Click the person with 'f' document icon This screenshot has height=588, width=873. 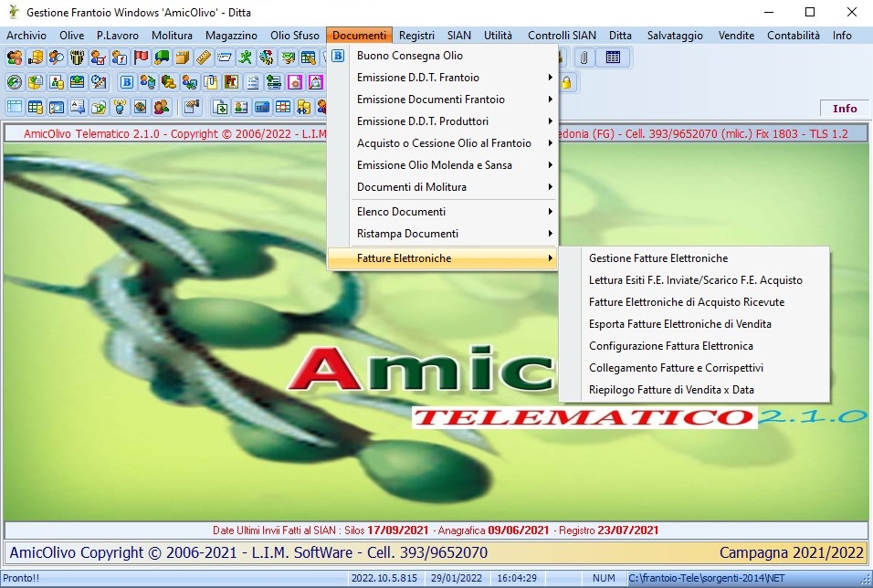point(119,58)
